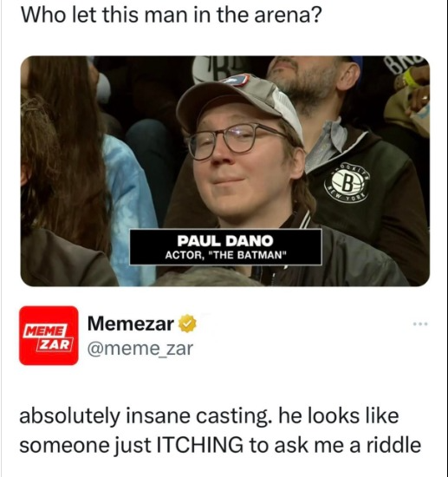Click the red Memezar profile avatar
This screenshot has width=448, height=477.
[49, 336]
